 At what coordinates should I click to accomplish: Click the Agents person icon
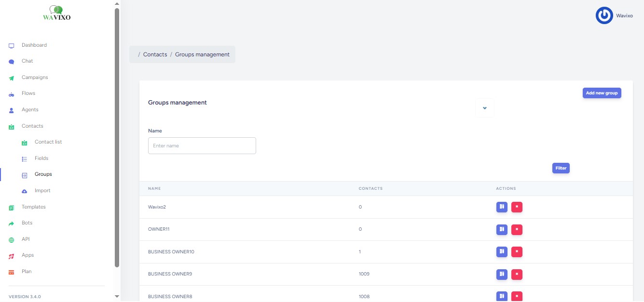click(x=12, y=110)
